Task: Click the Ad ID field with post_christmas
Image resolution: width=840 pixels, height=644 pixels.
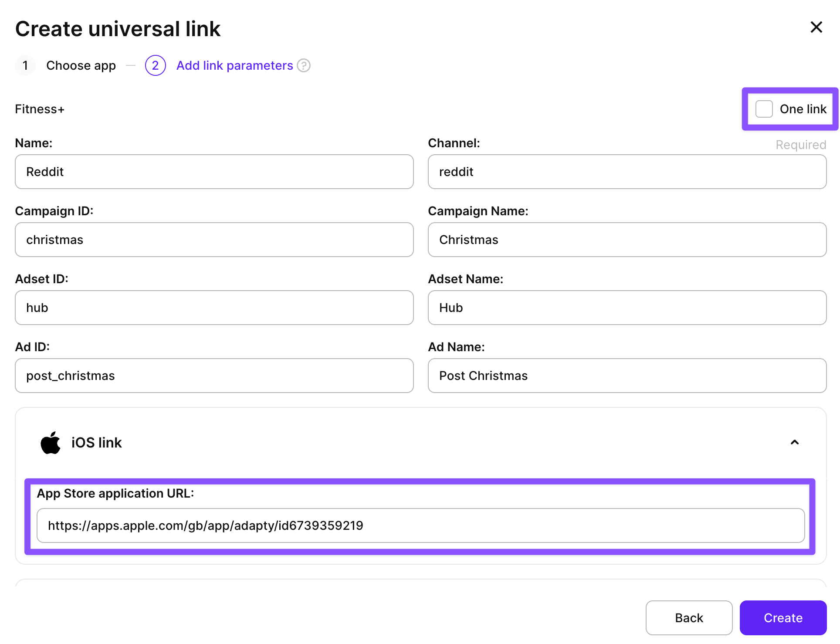Action: (x=214, y=376)
